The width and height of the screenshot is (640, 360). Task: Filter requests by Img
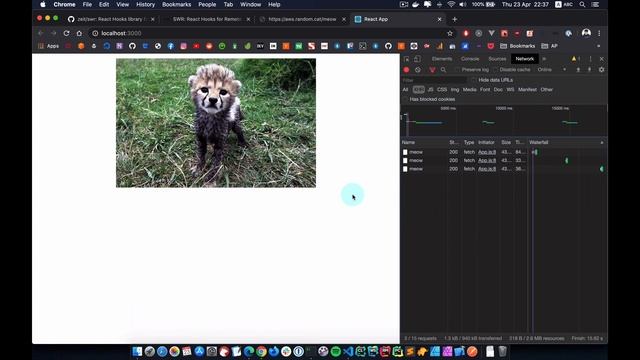click(455, 89)
